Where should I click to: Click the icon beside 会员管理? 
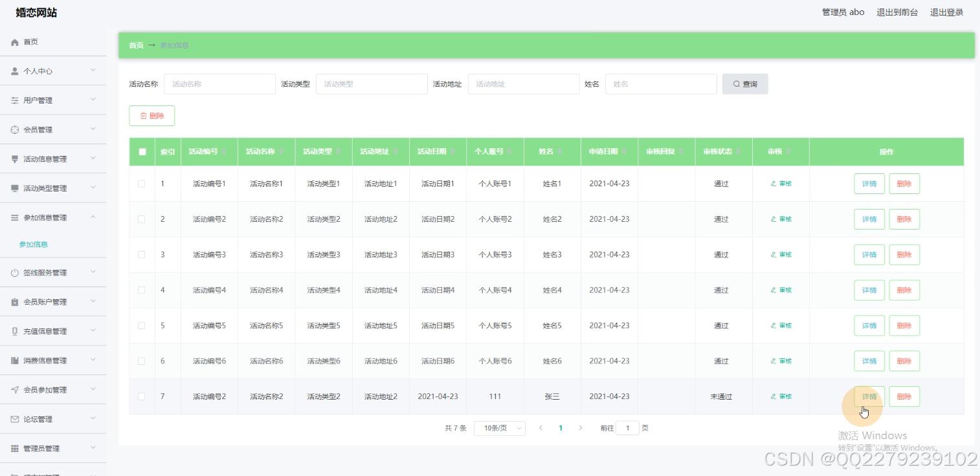15,130
